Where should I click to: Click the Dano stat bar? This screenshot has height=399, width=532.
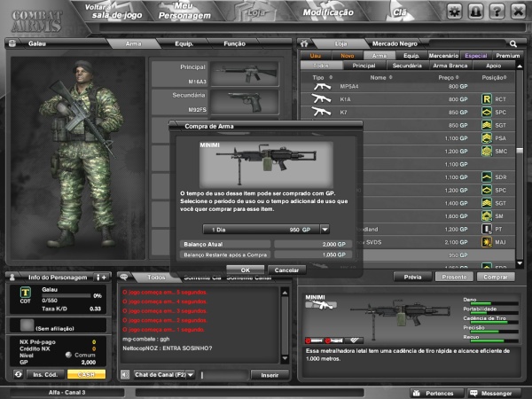pyautogui.click(x=495, y=303)
